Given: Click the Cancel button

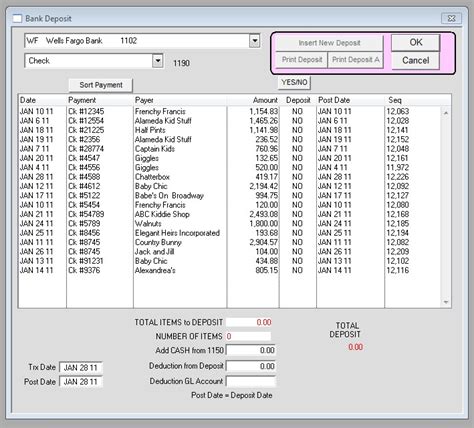Looking at the screenshot, I should pos(416,61).
